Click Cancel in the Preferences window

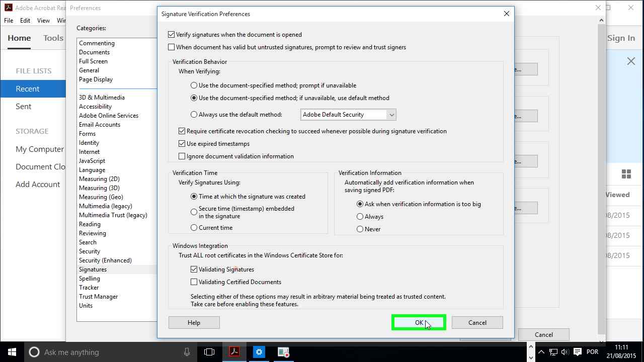544,335
